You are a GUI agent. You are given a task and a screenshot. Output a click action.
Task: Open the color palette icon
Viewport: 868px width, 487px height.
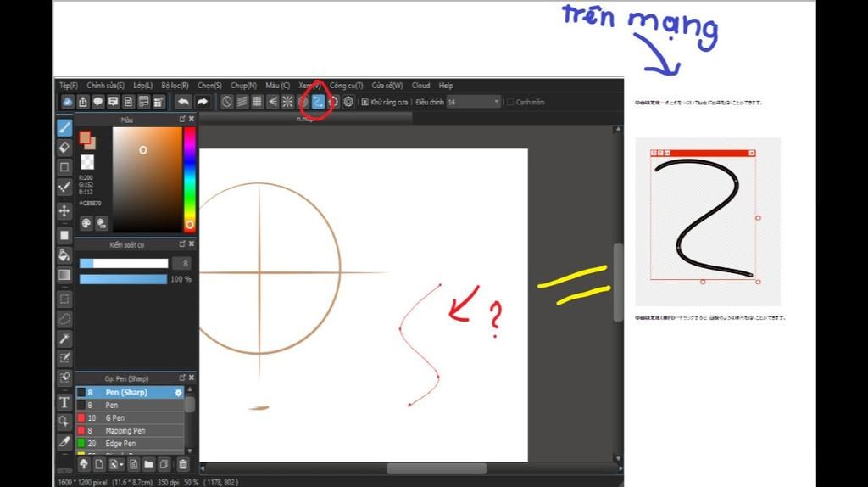[86, 223]
